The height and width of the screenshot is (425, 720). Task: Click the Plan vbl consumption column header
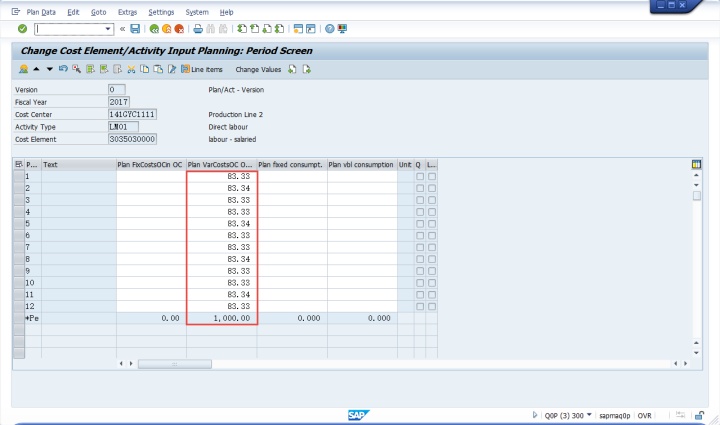(362, 164)
